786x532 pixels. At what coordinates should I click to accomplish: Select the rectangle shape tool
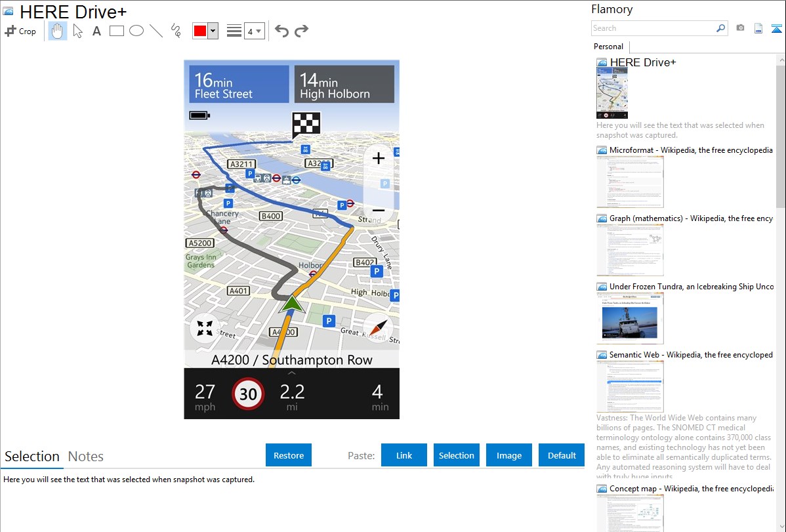pos(116,31)
